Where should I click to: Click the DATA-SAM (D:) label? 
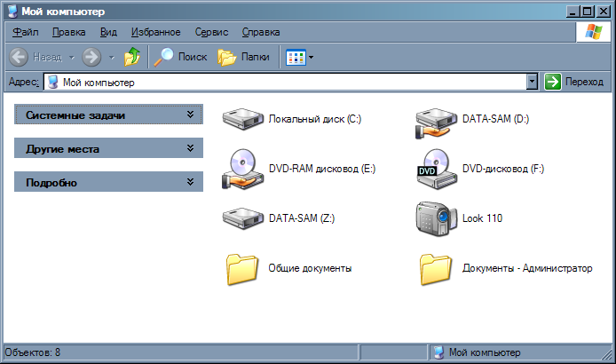pos(495,119)
